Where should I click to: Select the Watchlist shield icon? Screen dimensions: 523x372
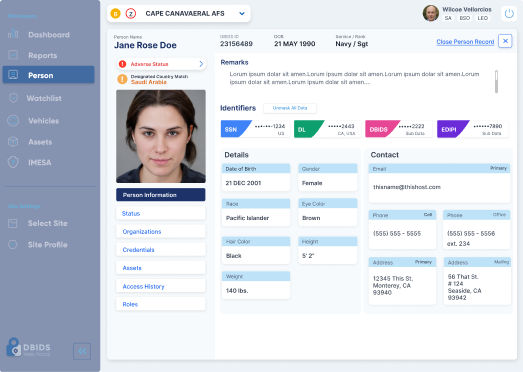point(13,98)
